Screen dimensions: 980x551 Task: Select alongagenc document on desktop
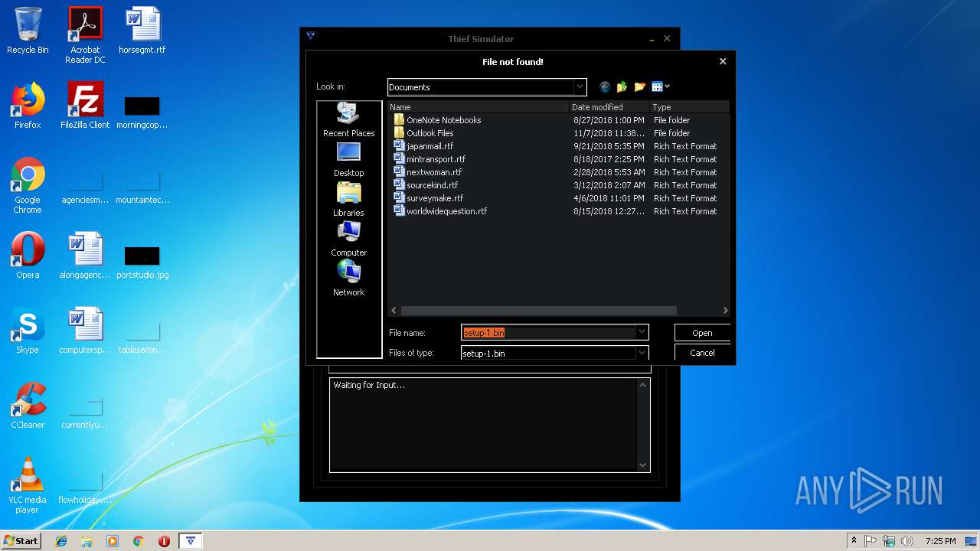click(x=85, y=256)
